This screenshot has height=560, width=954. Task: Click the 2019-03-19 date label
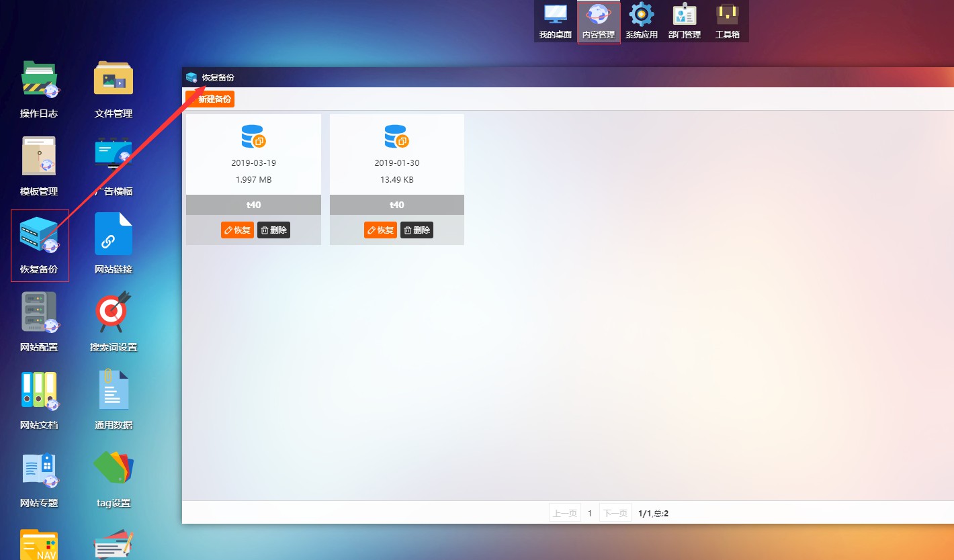pyautogui.click(x=253, y=163)
